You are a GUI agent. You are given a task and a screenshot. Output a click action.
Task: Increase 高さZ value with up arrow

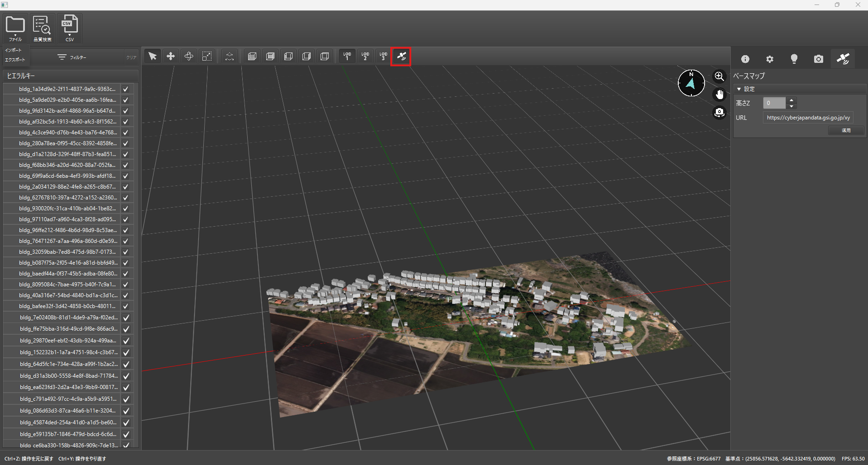(791, 100)
